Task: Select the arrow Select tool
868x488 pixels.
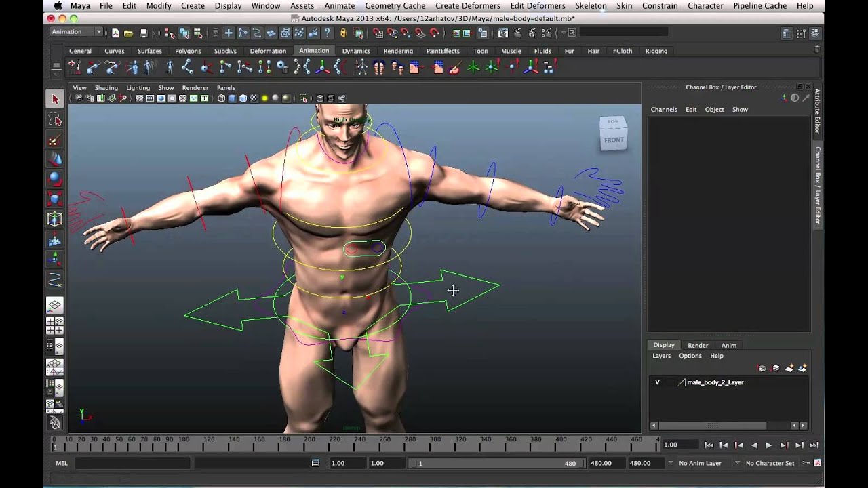Action: tap(55, 99)
